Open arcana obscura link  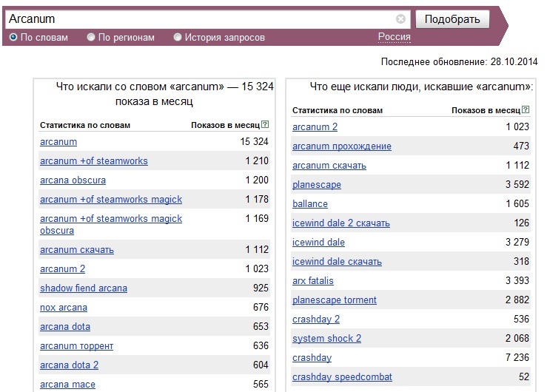pyautogui.click(x=73, y=180)
